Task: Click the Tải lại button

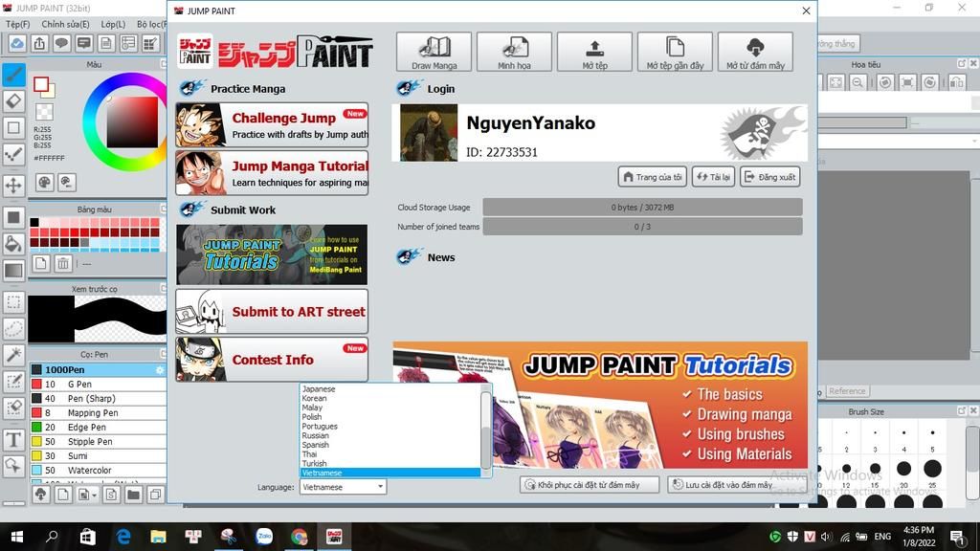Action: (713, 177)
